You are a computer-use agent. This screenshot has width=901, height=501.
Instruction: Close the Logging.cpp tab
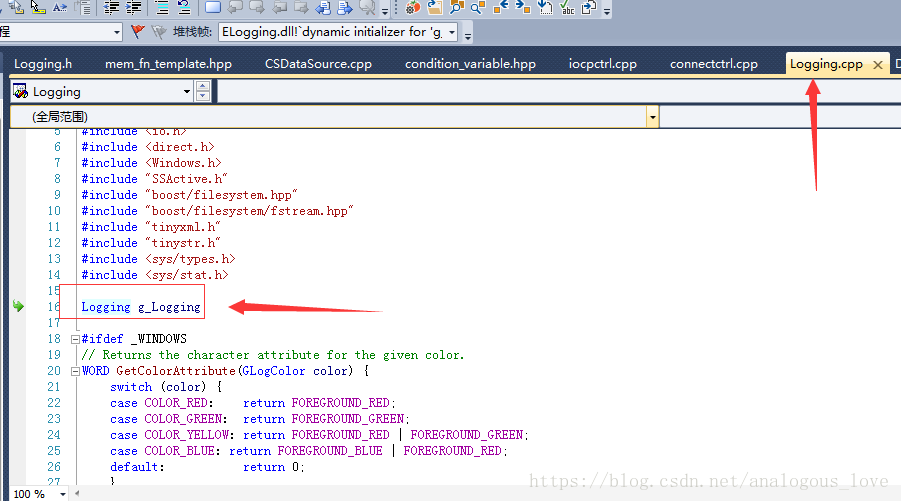point(877,64)
